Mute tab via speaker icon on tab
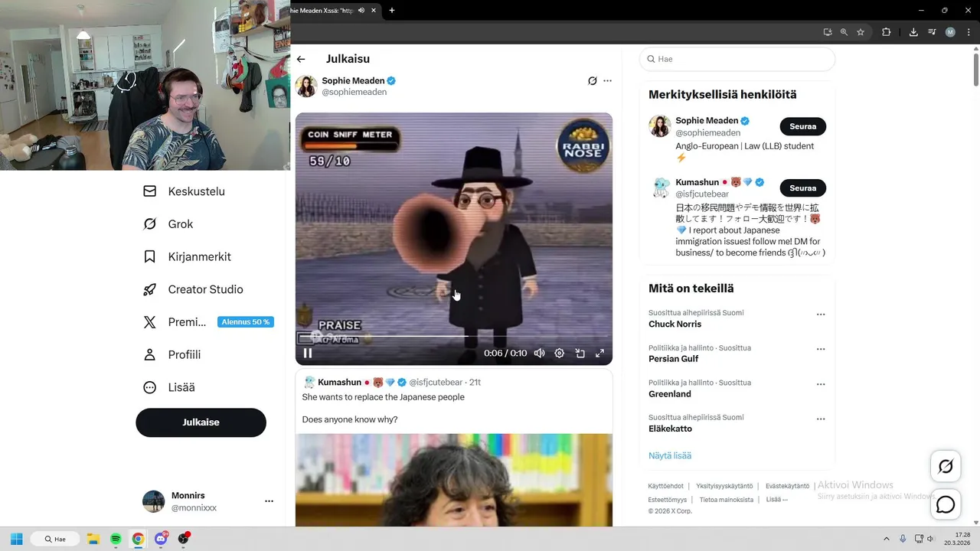The height and width of the screenshot is (551, 980). point(361,11)
